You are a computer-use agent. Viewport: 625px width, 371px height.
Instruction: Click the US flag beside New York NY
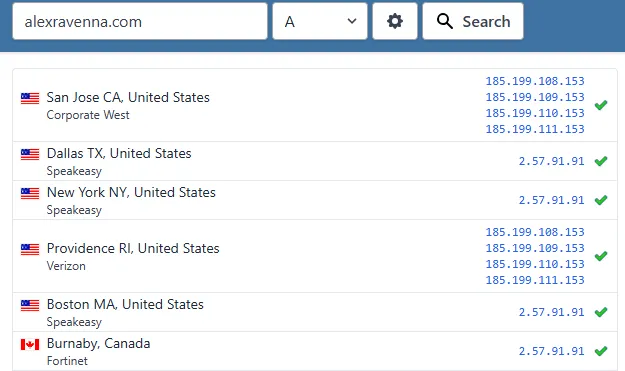(30, 193)
